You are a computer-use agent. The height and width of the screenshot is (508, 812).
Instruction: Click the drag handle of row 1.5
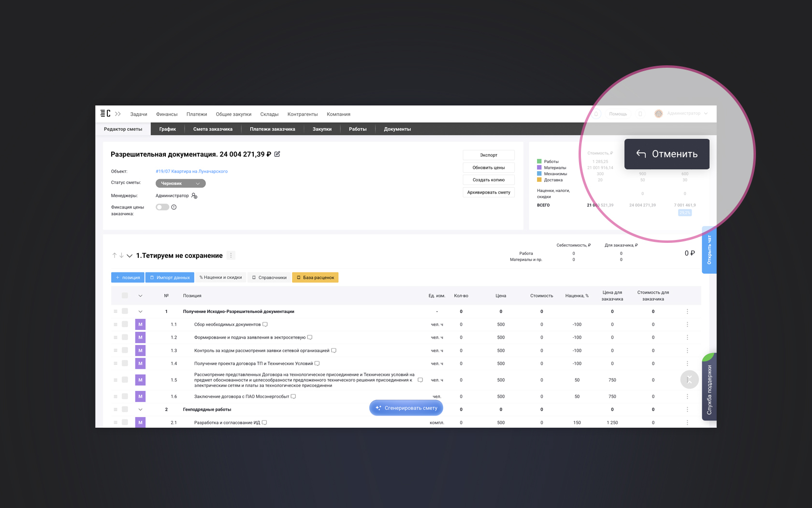point(116,380)
